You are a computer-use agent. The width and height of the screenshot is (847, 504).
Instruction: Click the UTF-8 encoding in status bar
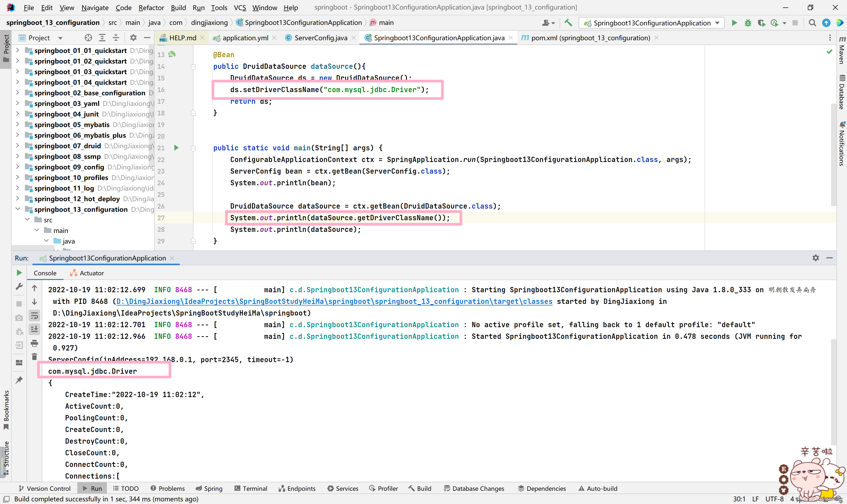click(x=774, y=499)
